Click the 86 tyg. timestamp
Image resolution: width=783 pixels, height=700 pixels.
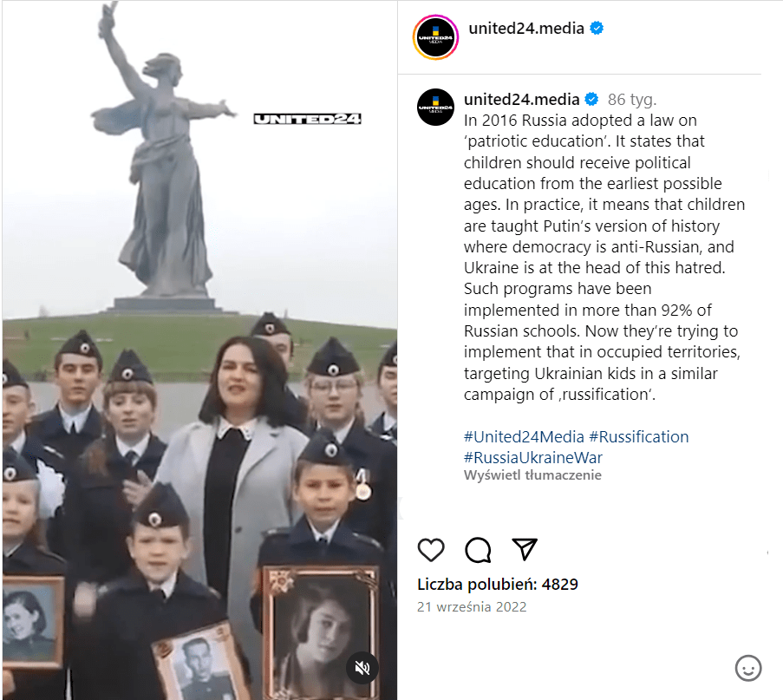click(632, 100)
